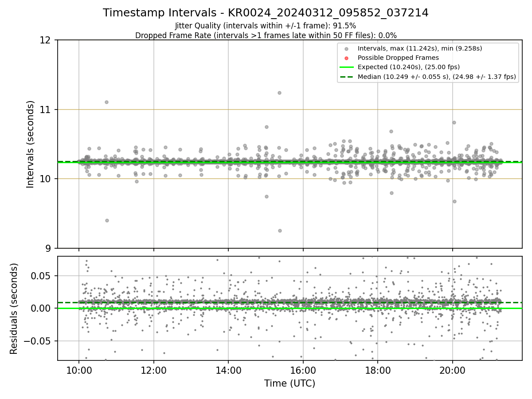Click the y-axis tick label 11
Screen dimensions: 532x399
pyautogui.click(x=46, y=110)
